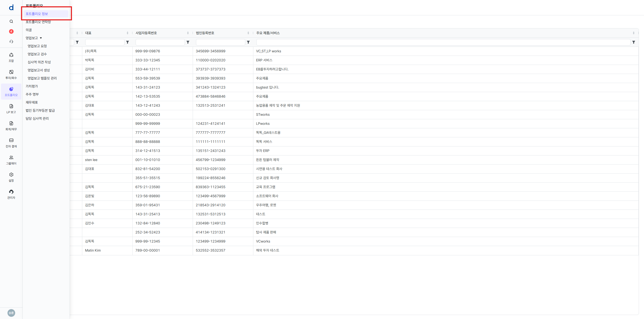Click the 법인등록번호 filter input field
Screen dimensions: 644x319
point(220,42)
